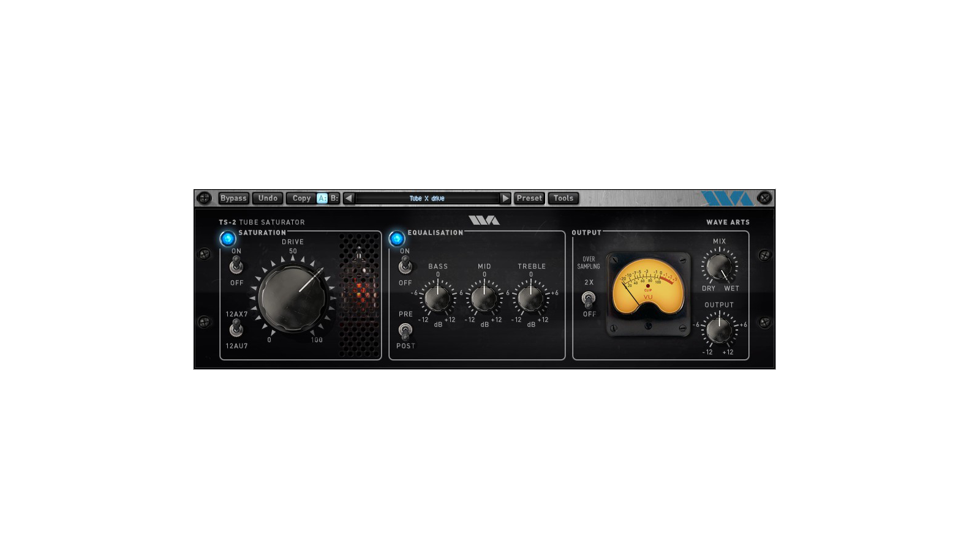The height and width of the screenshot is (551, 980).
Task: Open the preset name display 'Tube X drive'
Action: coord(427,198)
